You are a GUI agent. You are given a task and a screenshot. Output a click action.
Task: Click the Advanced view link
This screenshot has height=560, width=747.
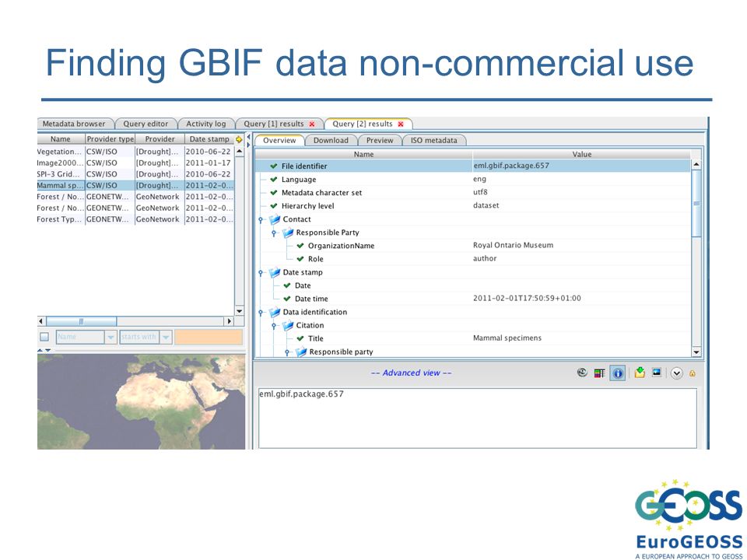pos(411,373)
